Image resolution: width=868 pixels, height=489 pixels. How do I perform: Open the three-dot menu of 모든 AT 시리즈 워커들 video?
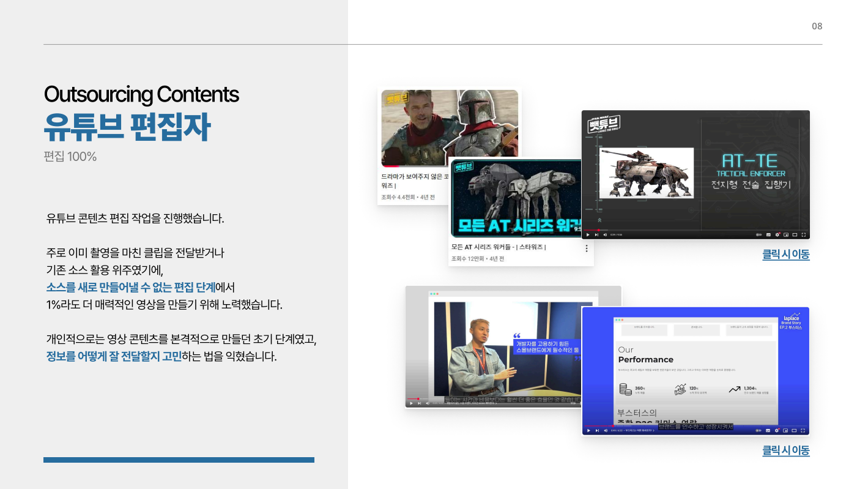coord(587,248)
